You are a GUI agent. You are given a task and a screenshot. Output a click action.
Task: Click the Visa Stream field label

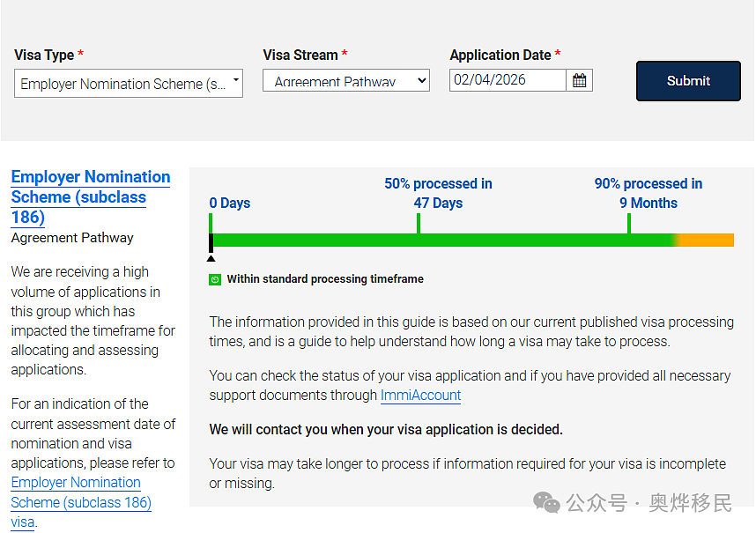(x=300, y=55)
